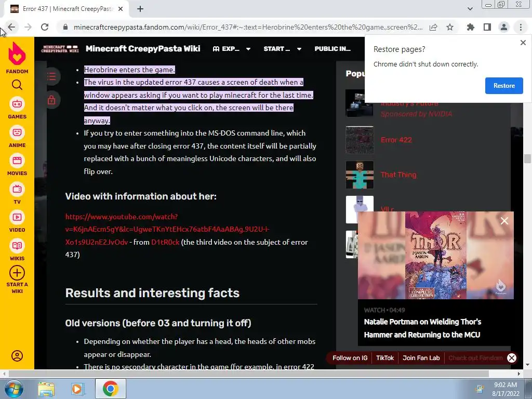Image resolution: width=532 pixels, height=399 pixels.
Task: Close the bottom Fandom promo bar
Action: pyautogui.click(x=512, y=358)
